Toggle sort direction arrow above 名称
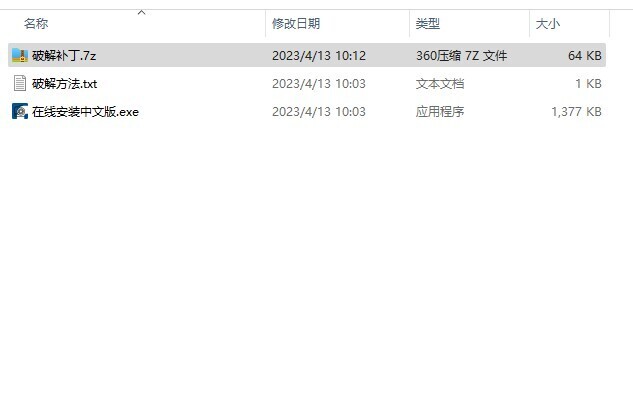633x403 pixels. tap(141, 13)
